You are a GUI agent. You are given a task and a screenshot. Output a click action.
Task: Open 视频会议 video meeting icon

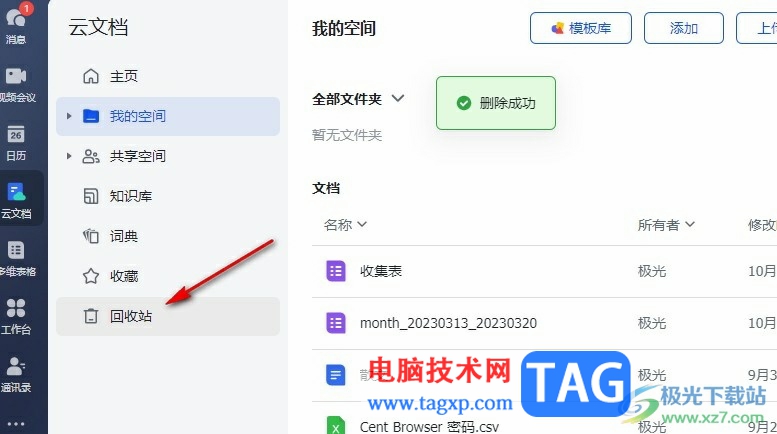(16, 84)
